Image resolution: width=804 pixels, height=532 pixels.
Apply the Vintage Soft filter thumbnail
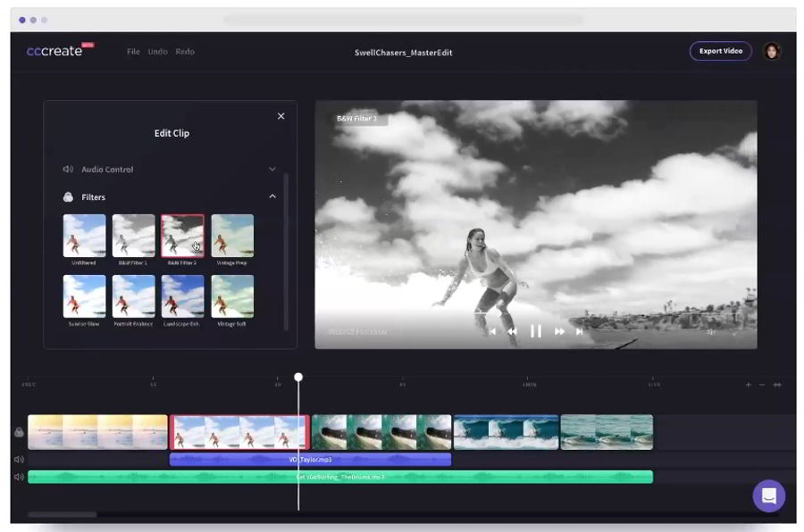[x=232, y=296]
